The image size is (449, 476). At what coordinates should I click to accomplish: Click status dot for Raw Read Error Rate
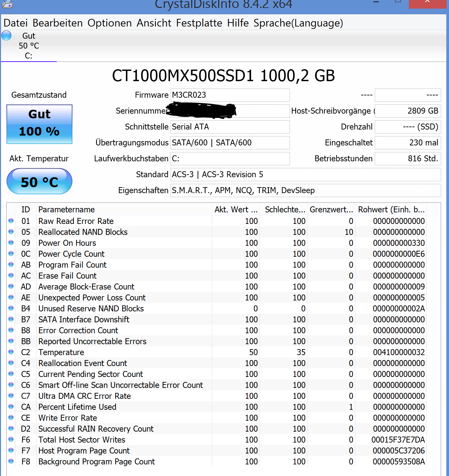click(x=11, y=221)
